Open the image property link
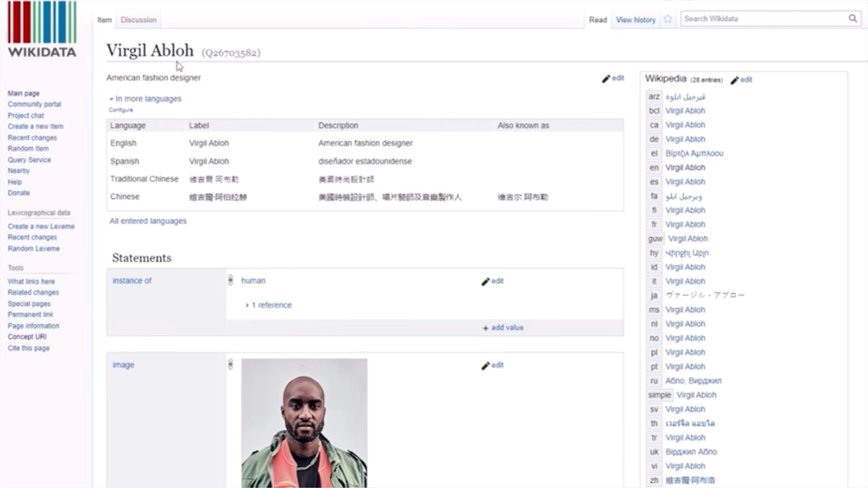 tap(123, 365)
